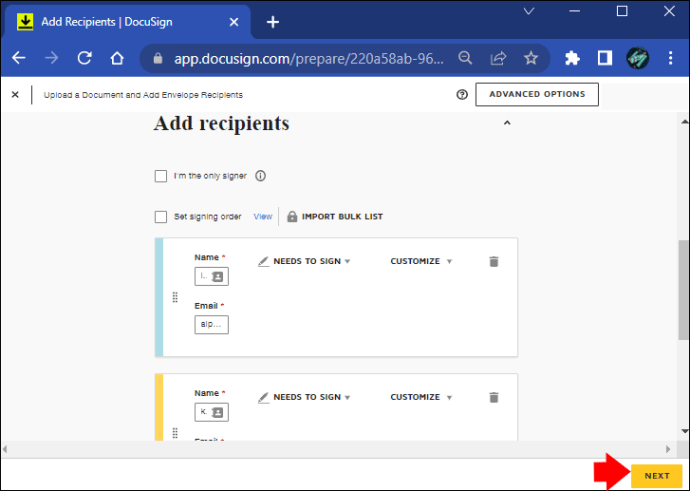Click the address bar URL
Image resolution: width=690 pixels, height=491 pixels.
(x=309, y=58)
